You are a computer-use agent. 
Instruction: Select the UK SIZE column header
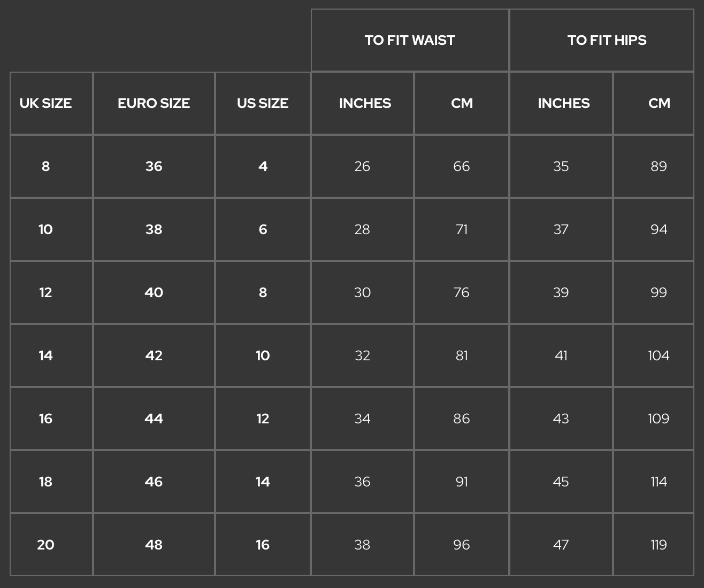45,103
